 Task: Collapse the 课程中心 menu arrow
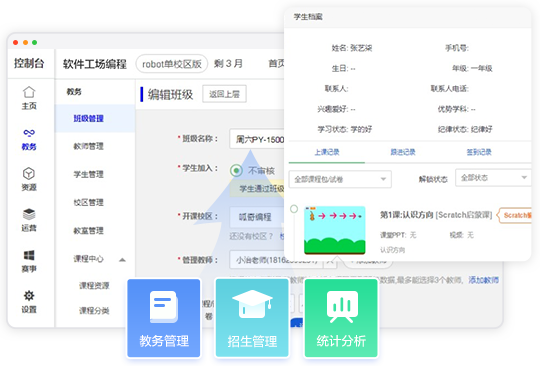pyautogui.click(x=122, y=260)
